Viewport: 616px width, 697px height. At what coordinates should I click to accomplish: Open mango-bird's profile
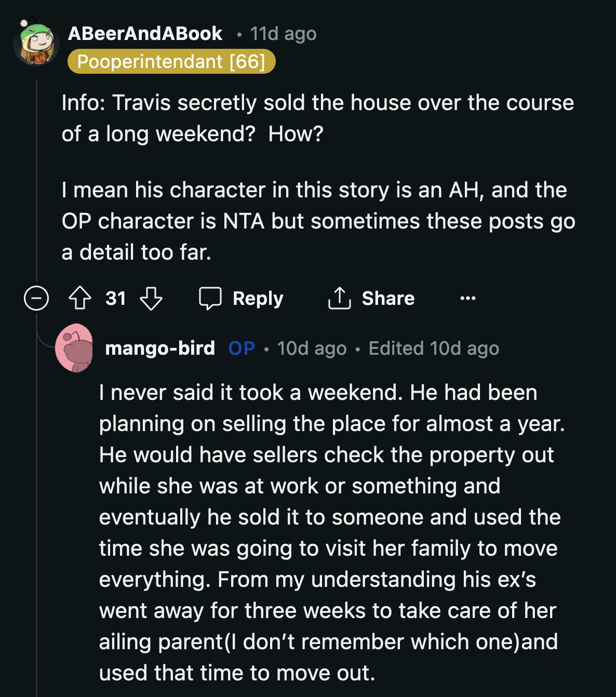pos(160,347)
